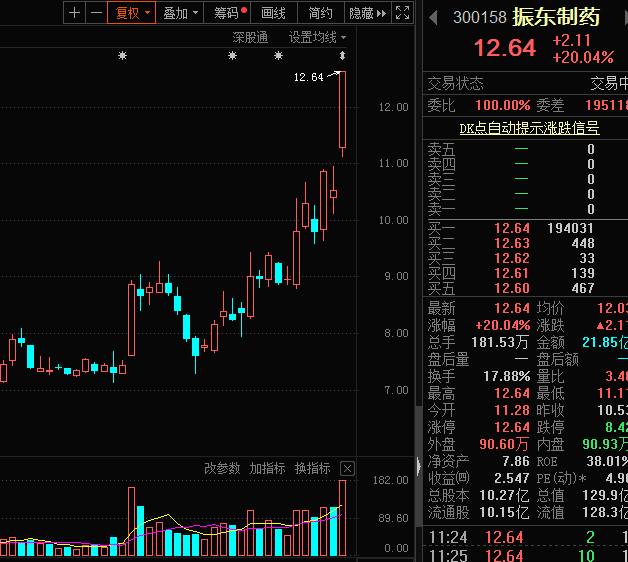Open the 隐藏 dropdown menu
The height and width of the screenshot is (562, 628).
pyautogui.click(x=365, y=13)
